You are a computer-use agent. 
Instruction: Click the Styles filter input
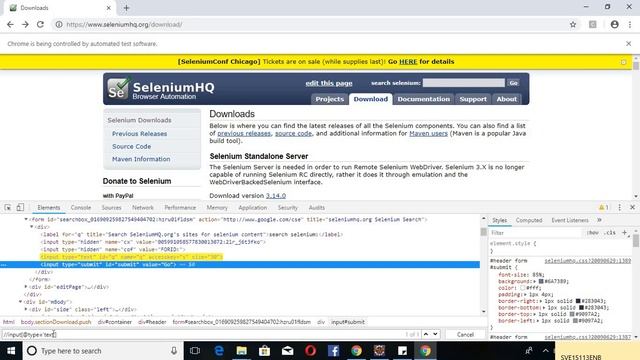tap(536, 233)
